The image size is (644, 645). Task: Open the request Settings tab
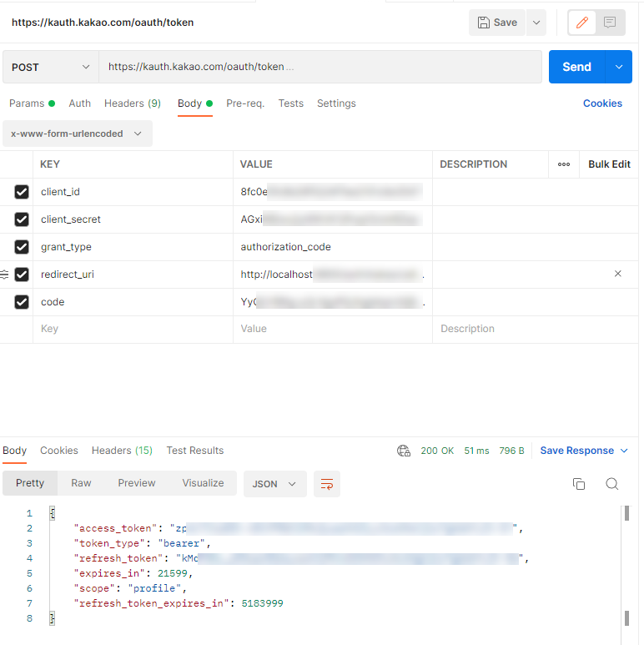click(x=336, y=103)
